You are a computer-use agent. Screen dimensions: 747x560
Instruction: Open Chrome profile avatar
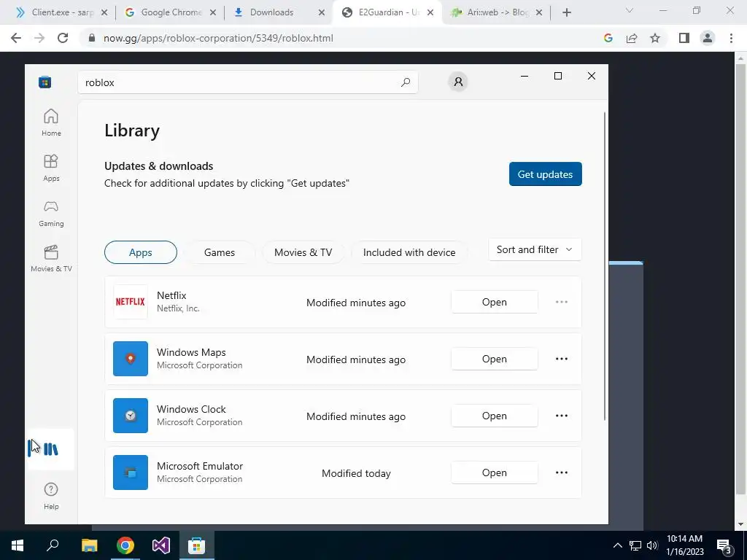(x=708, y=38)
